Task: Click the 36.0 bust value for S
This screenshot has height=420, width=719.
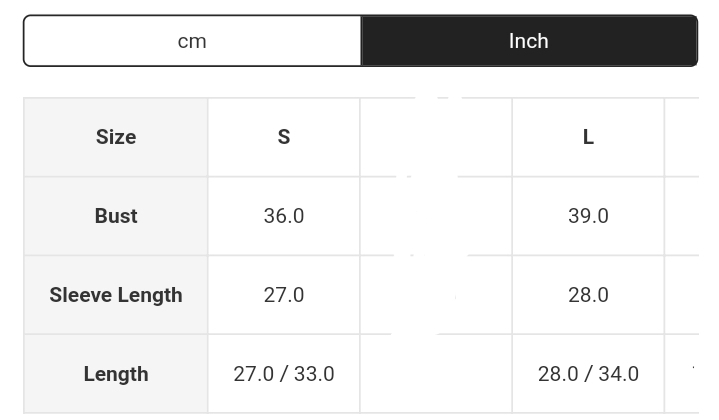Action: click(284, 216)
